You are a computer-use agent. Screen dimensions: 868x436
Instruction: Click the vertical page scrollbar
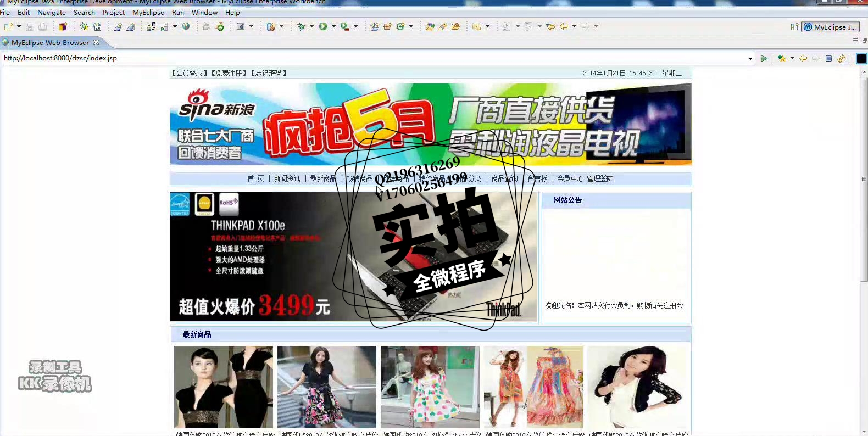click(x=864, y=178)
